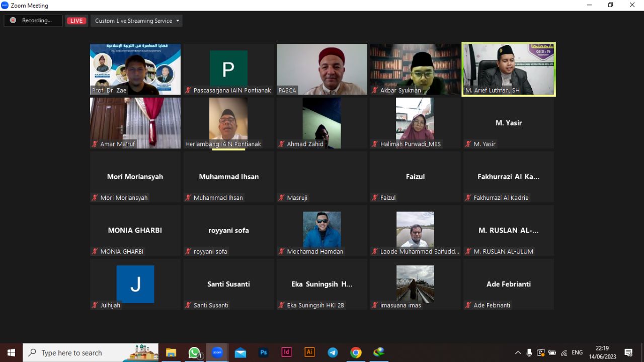The image size is (644, 362).
Task: Click the taskbar search box
Action: click(91, 352)
